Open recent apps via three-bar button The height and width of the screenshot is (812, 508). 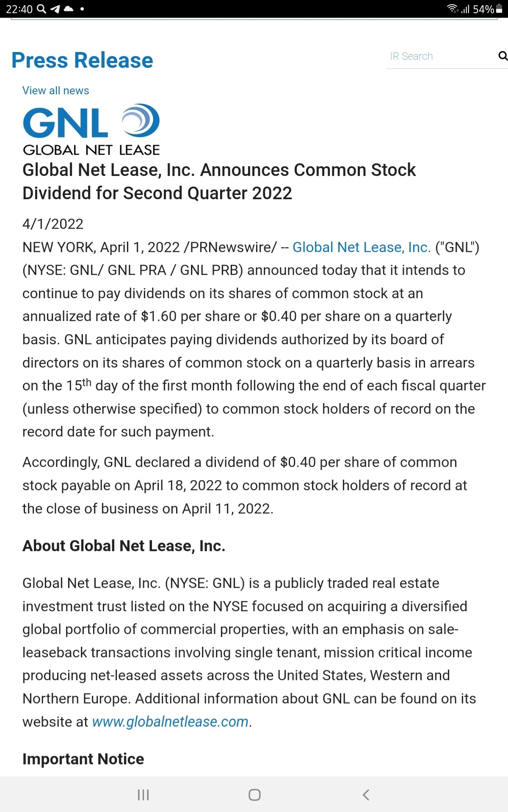click(143, 795)
